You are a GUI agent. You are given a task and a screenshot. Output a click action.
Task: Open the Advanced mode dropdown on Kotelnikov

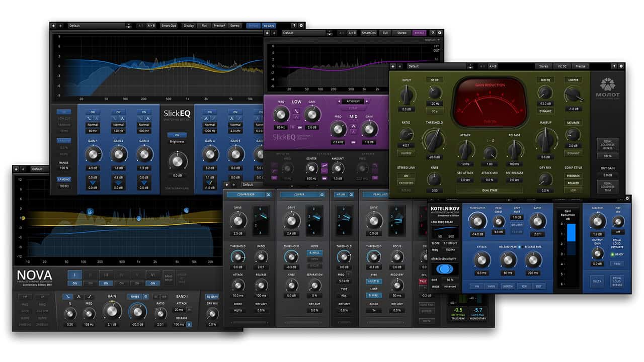tap(450, 287)
